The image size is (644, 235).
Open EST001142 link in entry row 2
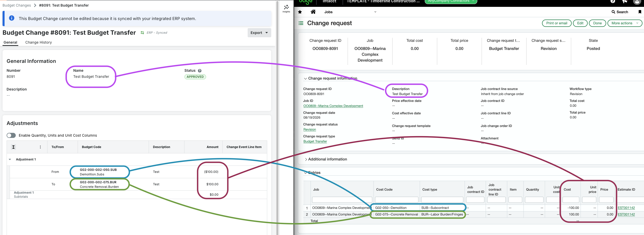click(x=626, y=214)
